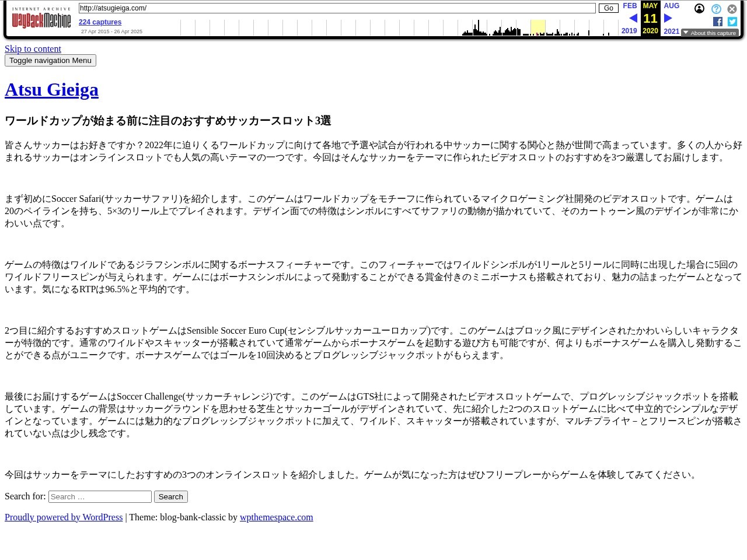Close the Wayback Machine toolbar

tap(732, 9)
